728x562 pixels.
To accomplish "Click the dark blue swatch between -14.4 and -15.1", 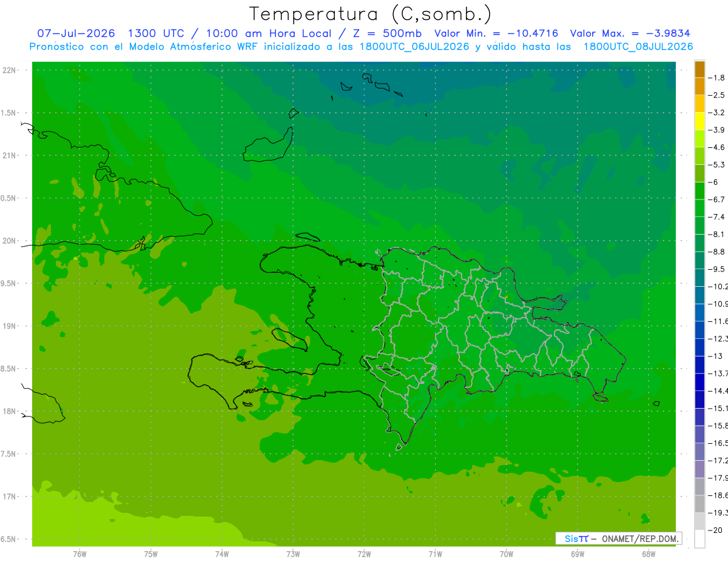I will click(699, 400).
